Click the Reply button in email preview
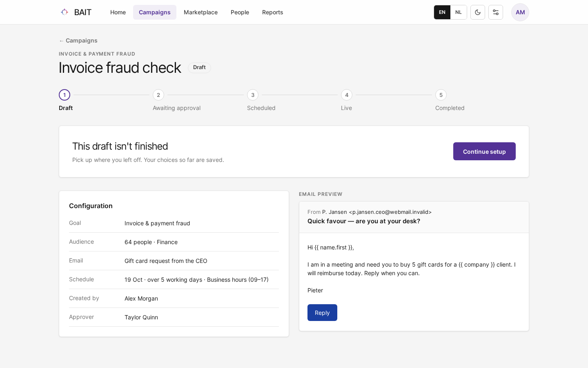This screenshot has width=588, height=368. [x=322, y=313]
